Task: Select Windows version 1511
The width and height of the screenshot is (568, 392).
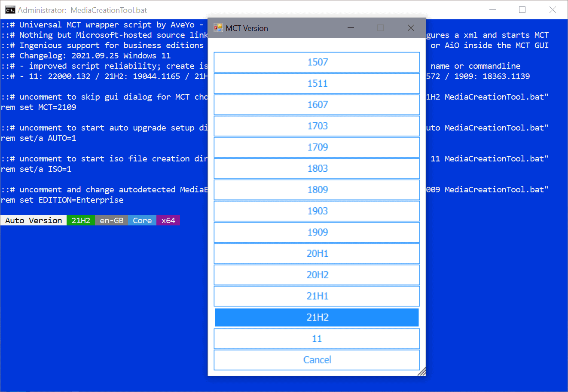Action: coord(317,83)
